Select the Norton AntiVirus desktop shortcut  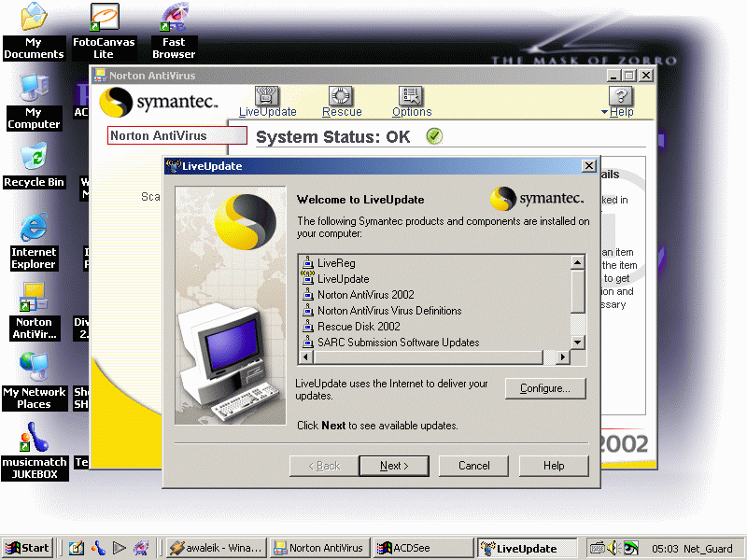click(x=34, y=312)
